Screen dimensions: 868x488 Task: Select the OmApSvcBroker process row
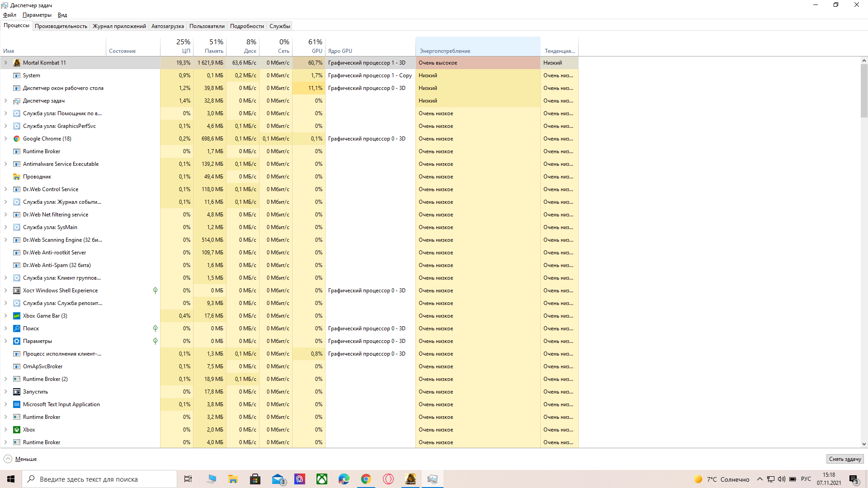pos(289,366)
